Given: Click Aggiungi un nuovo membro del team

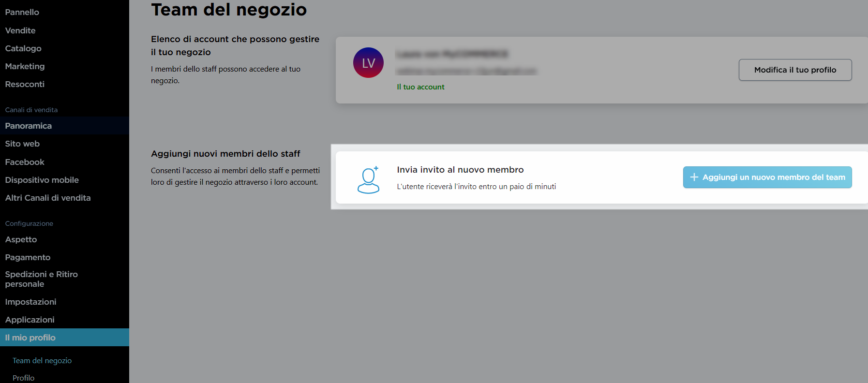Looking at the screenshot, I should [767, 177].
